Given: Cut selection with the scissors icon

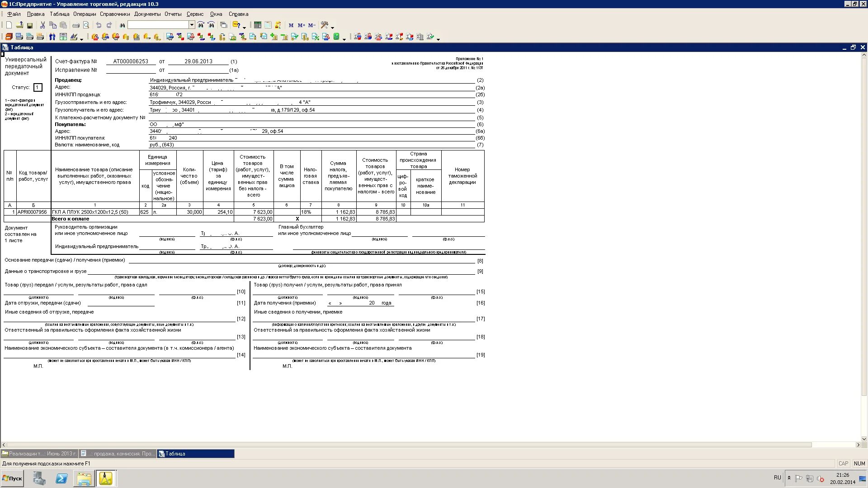Looking at the screenshot, I should 42,25.
